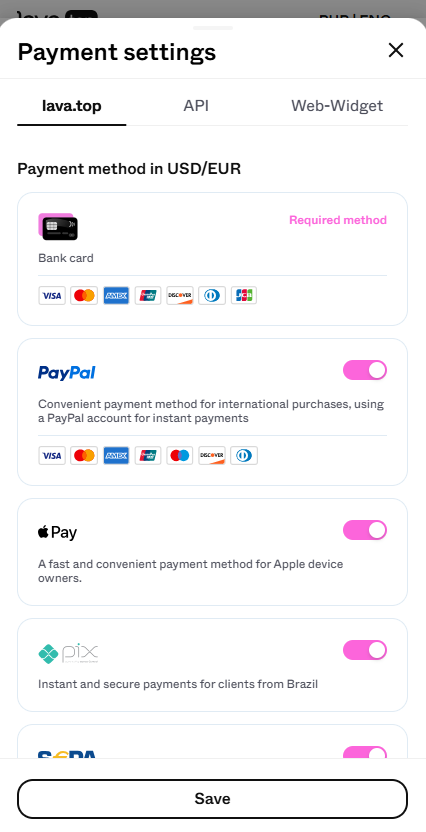Click the Visa logo under Bank card
The height and width of the screenshot is (832, 426).
(52, 296)
